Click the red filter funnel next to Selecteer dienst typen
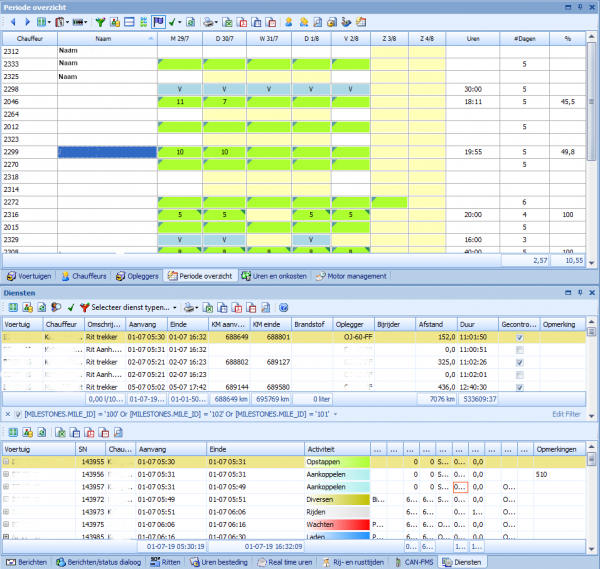 point(85,307)
